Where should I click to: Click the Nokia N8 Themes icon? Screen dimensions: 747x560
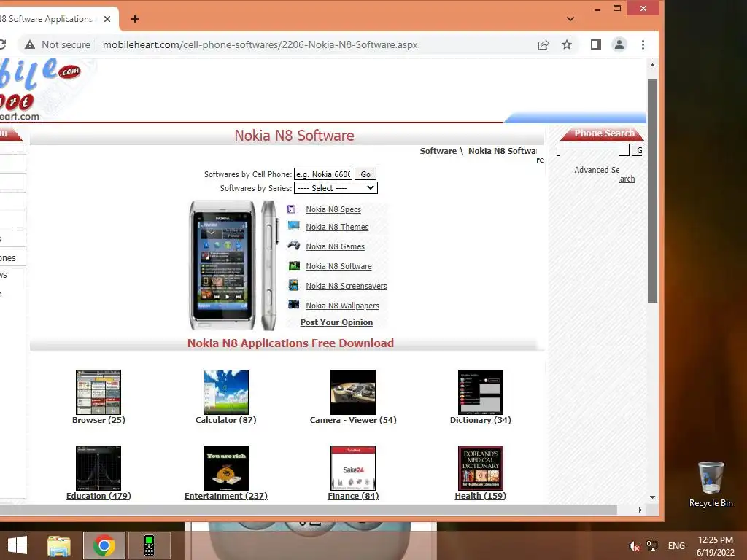click(x=293, y=226)
